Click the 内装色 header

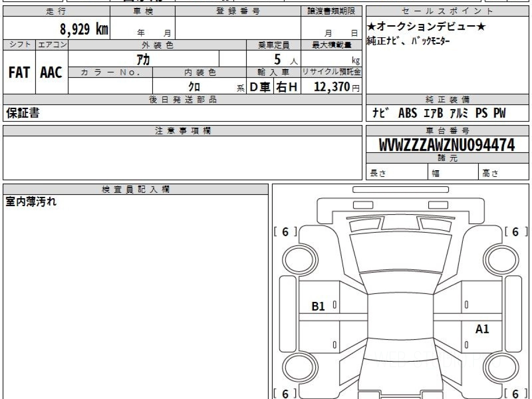[199, 72]
